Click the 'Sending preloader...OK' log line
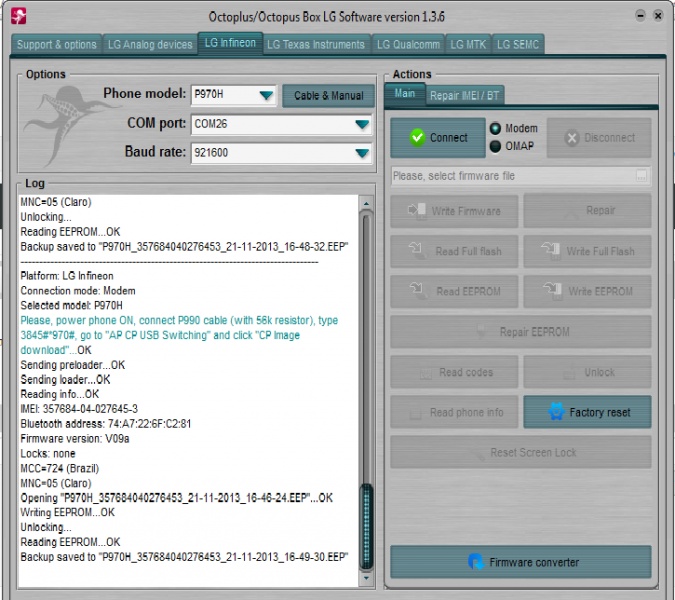Image resolution: width=675 pixels, height=600 pixels. pos(73,365)
